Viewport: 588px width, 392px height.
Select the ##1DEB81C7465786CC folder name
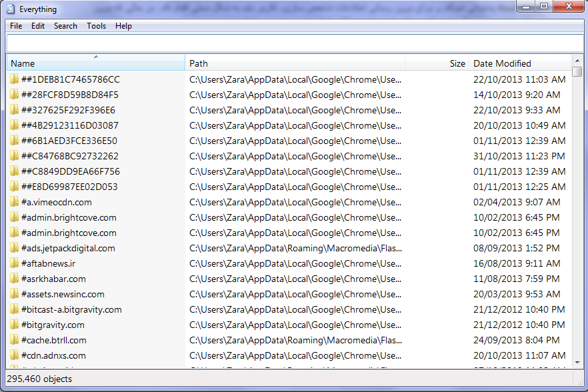click(x=71, y=79)
